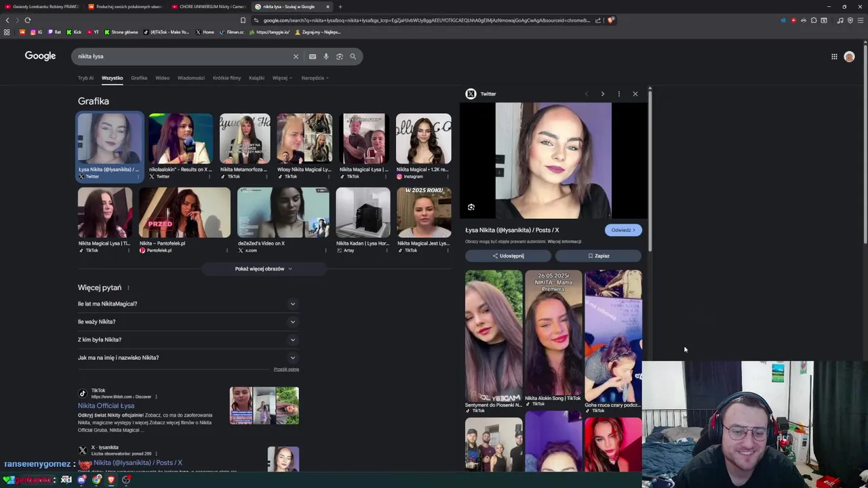Switch to the 'Tryb AI' search tab
868x488 pixels.
tap(85, 78)
